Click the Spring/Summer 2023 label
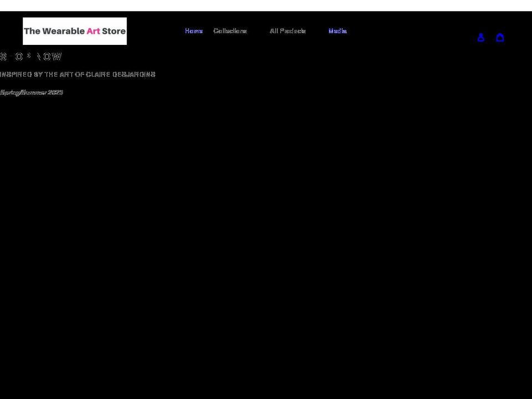The image size is (532, 399). tap(31, 93)
